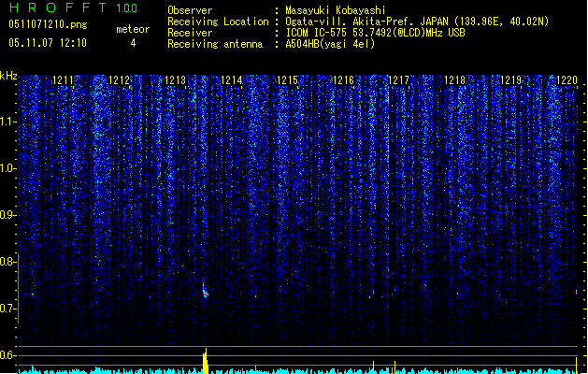Click the yellow intensity spike at 1220
This screenshot has height=374, width=588.
577,366
